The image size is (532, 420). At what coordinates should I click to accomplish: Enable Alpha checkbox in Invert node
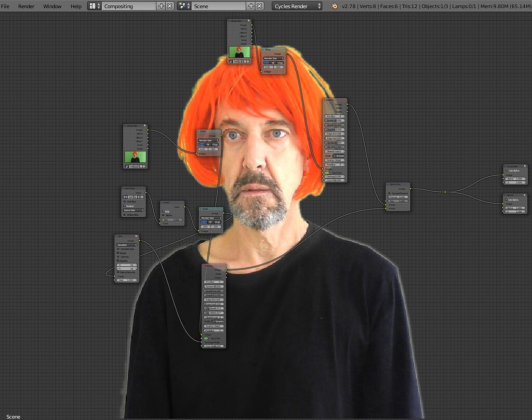pos(163,215)
